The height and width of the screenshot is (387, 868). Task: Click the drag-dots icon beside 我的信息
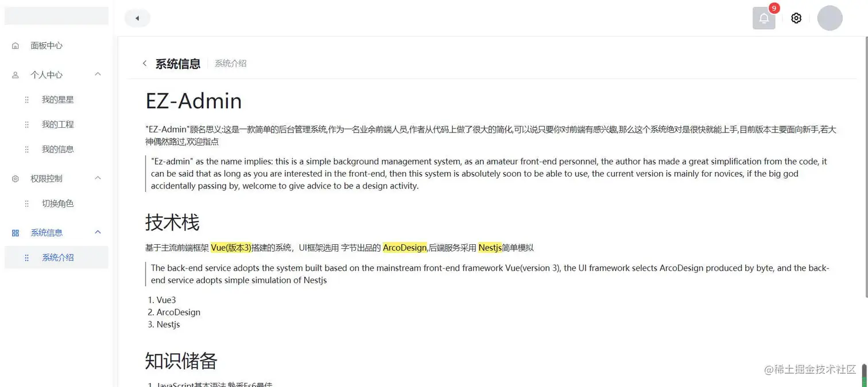tap(26, 150)
